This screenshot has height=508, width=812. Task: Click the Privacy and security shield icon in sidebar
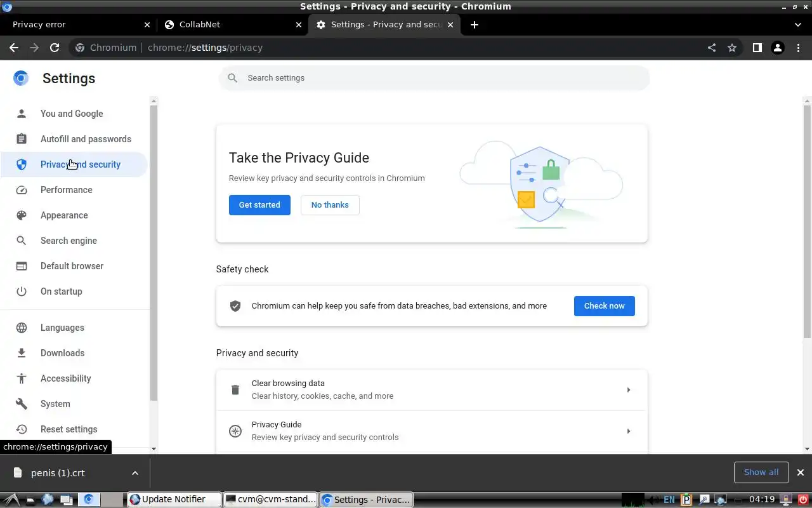(x=22, y=164)
